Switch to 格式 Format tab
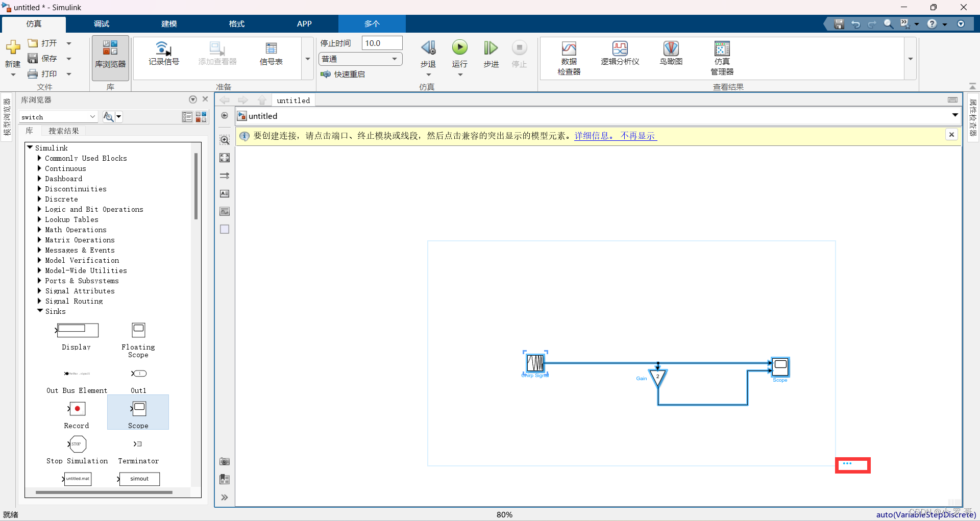 click(x=236, y=24)
